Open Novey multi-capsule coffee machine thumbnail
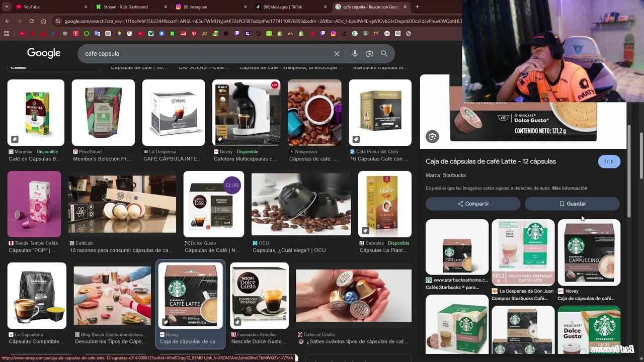This screenshot has width=644, height=362. click(247, 113)
